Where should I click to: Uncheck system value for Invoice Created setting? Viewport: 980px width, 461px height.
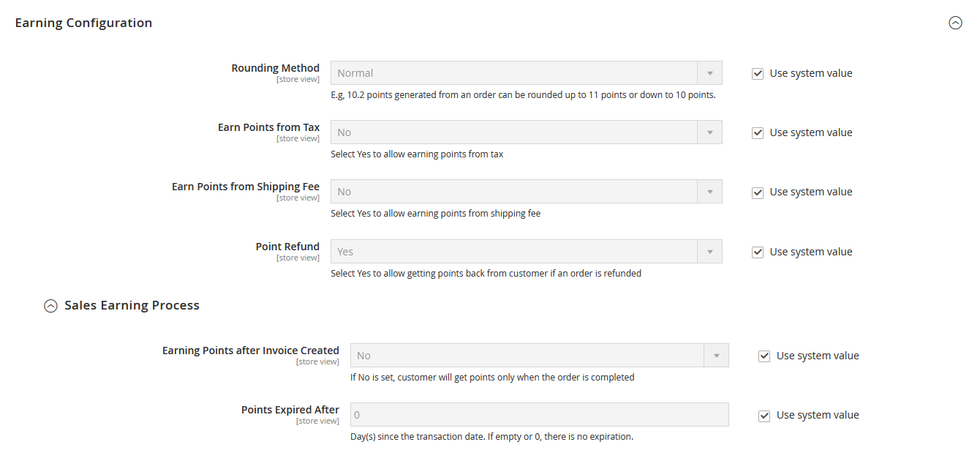pos(764,356)
